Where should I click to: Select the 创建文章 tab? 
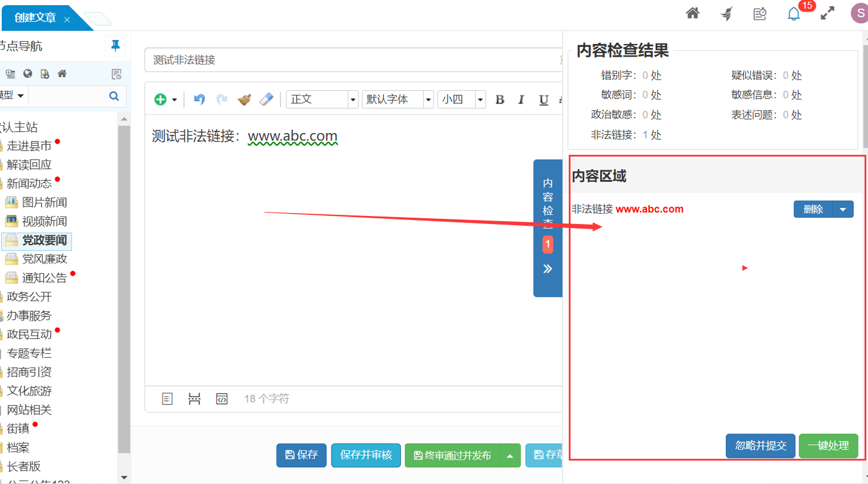click(x=35, y=18)
